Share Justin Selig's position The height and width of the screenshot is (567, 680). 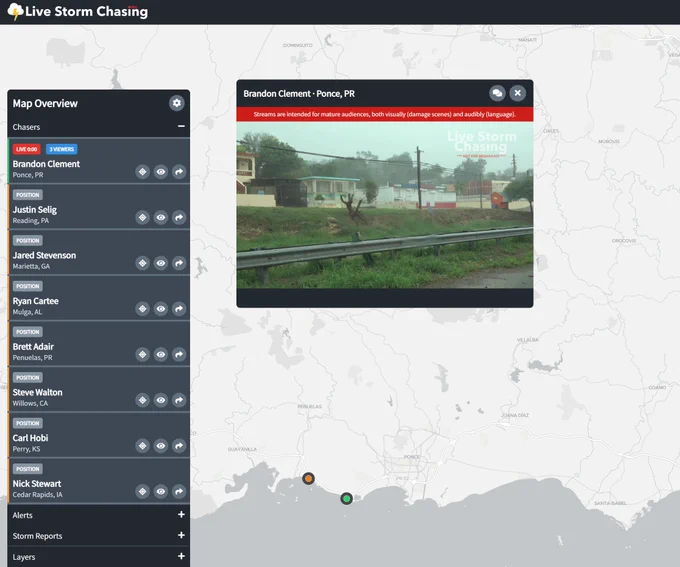(179, 217)
